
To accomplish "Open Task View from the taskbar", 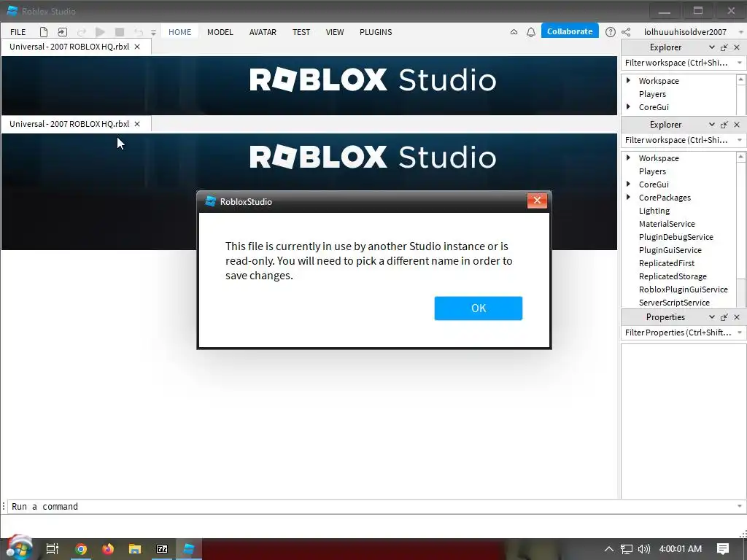I will [53, 549].
